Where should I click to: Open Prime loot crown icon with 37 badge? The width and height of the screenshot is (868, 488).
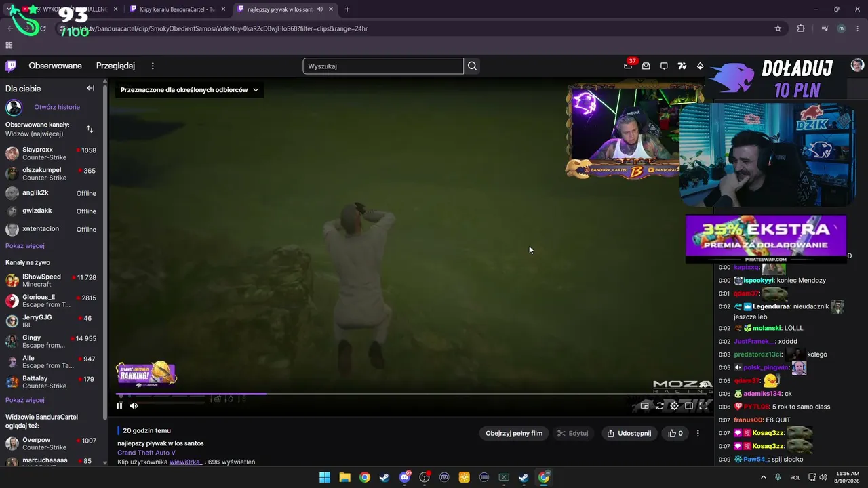pyautogui.click(x=629, y=65)
